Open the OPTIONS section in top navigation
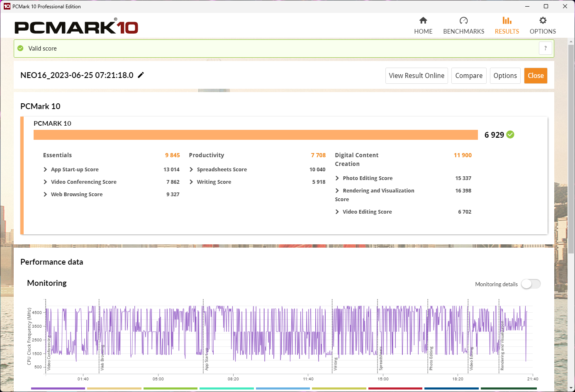 543,26
